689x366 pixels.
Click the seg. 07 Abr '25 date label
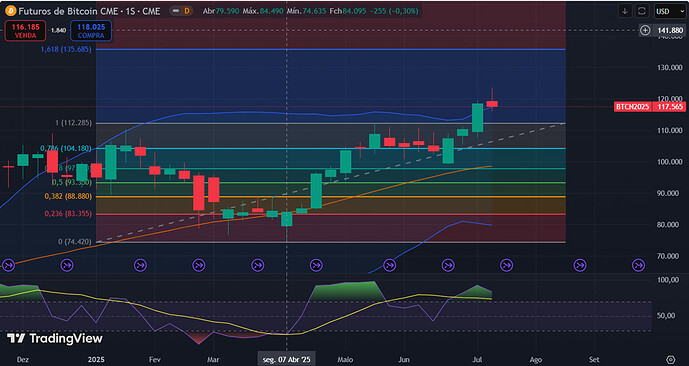(286, 359)
